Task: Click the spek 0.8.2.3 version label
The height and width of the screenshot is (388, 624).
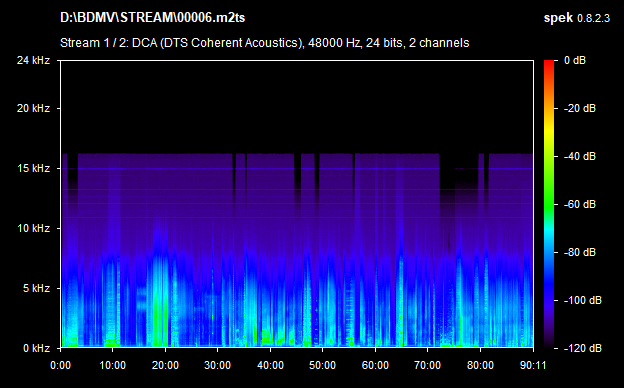Action: pos(576,18)
